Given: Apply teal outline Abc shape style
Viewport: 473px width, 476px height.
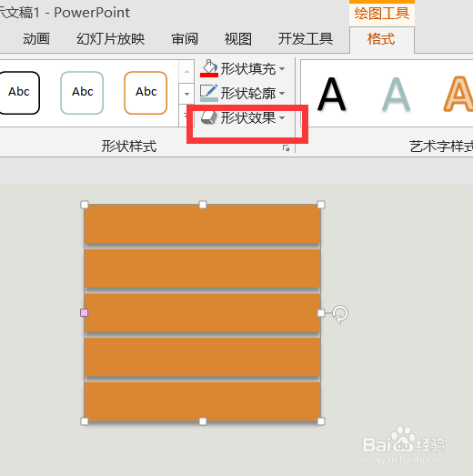Looking at the screenshot, I should coord(82,93).
